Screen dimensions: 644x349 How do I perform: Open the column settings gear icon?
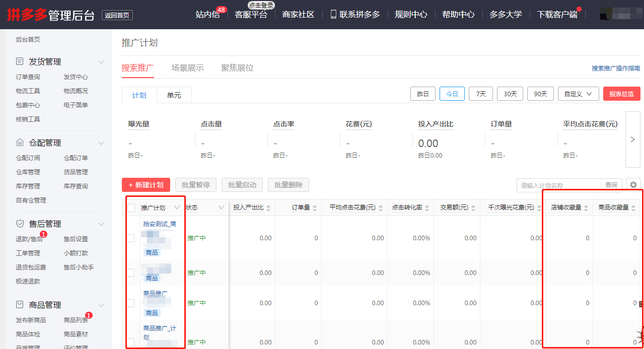pyautogui.click(x=633, y=185)
